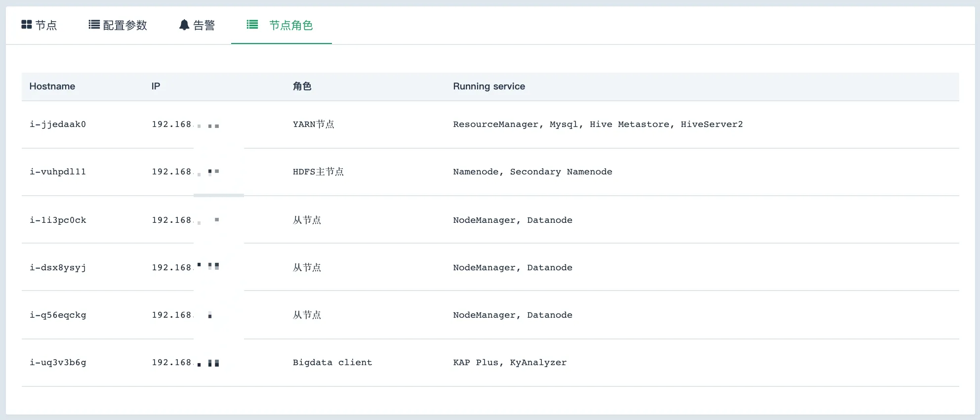Select hostname i-1i3pc0ck
980x420 pixels.
pyautogui.click(x=58, y=220)
